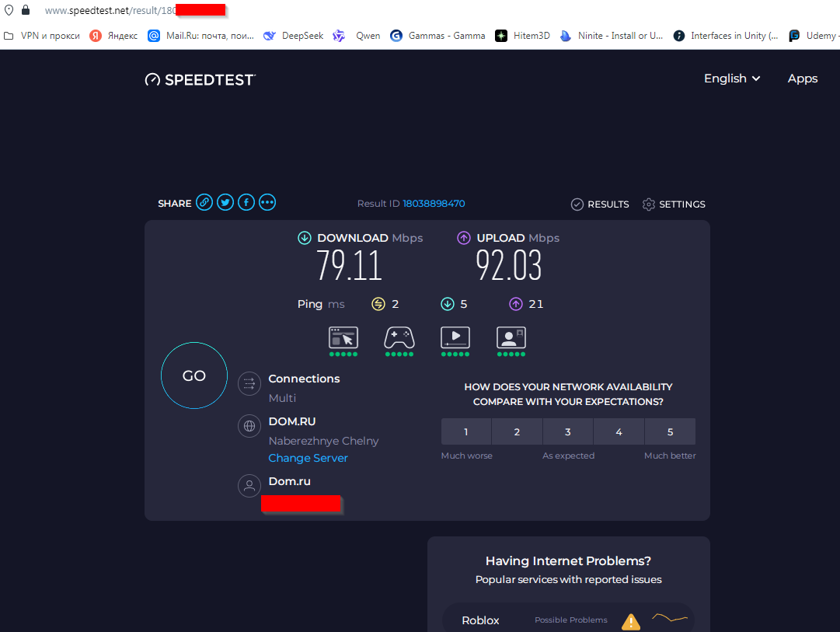
Task: Click the Speedtest logo
Action: (x=200, y=80)
